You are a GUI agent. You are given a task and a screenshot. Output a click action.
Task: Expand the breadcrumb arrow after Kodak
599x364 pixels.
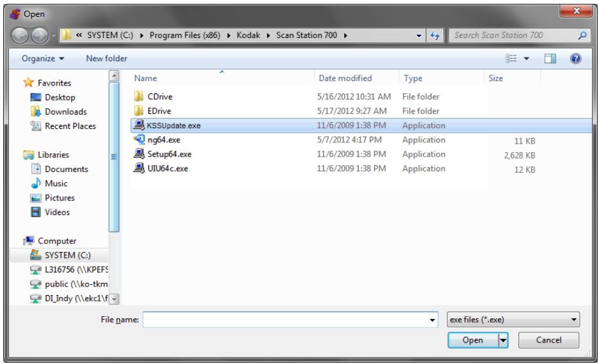pyautogui.click(x=268, y=35)
